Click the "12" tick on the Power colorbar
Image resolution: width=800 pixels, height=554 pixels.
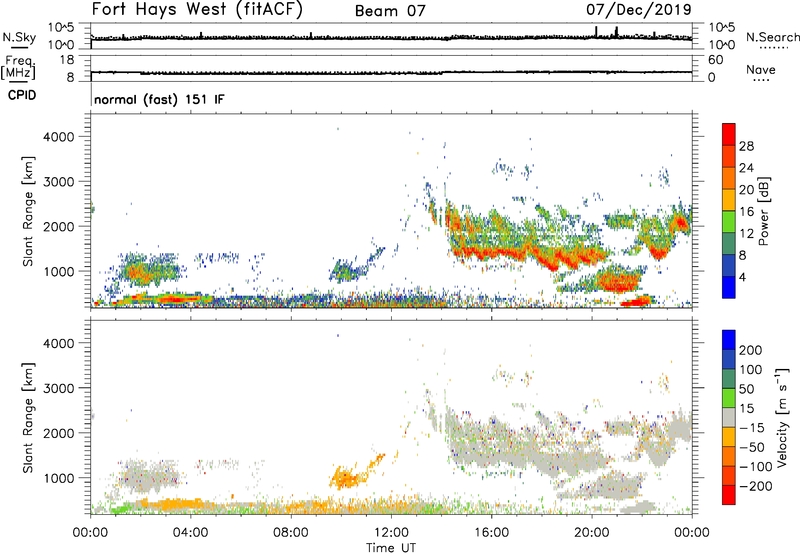746,234
